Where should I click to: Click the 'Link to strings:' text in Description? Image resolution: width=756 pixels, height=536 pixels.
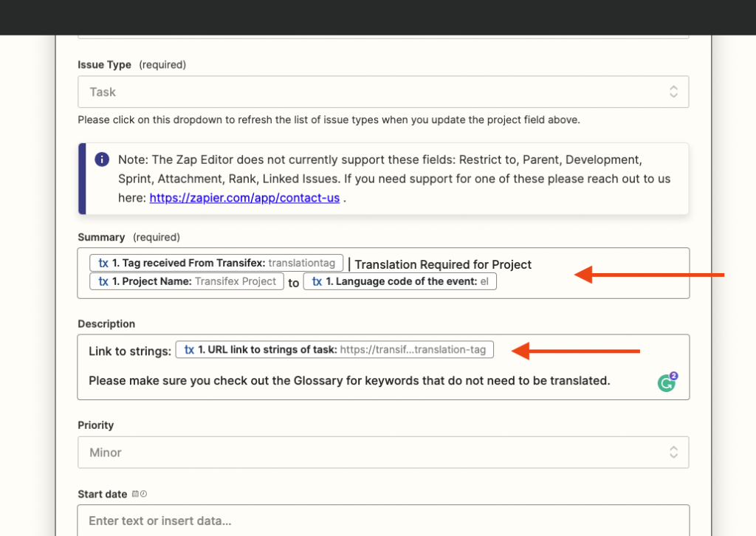[x=130, y=351]
